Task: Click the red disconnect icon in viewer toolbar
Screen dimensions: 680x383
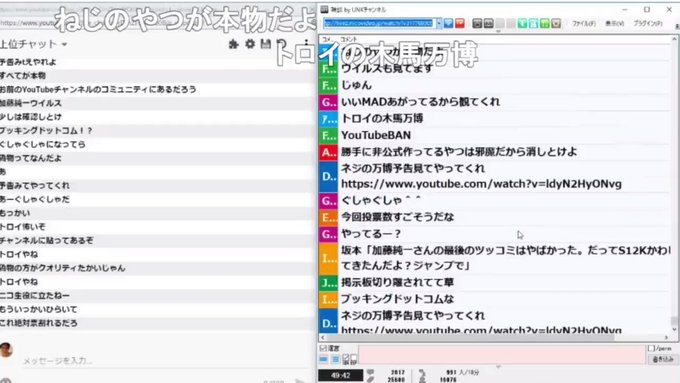Action: click(x=460, y=23)
